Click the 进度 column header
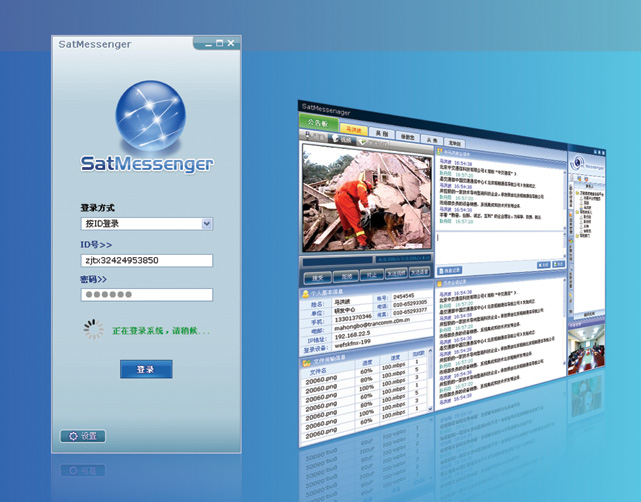This screenshot has width=641, height=502. coord(367,363)
